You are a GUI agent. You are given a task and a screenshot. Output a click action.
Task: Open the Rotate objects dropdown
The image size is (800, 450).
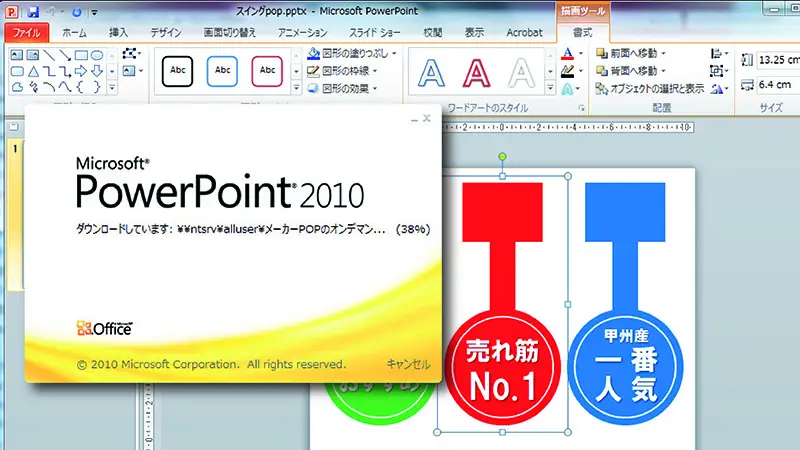(719, 89)
